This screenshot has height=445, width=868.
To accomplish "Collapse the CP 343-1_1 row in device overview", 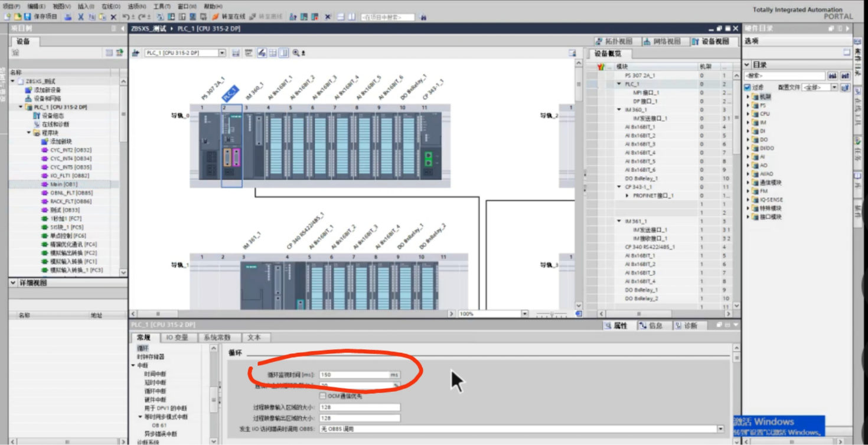I will coord(619,187).
